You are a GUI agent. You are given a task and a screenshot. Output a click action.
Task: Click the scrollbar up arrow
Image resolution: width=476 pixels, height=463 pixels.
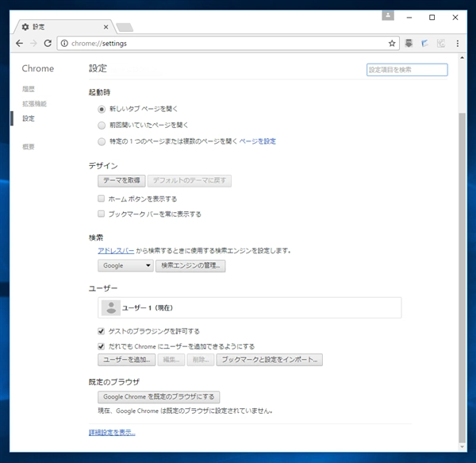(x=462, y=58)
